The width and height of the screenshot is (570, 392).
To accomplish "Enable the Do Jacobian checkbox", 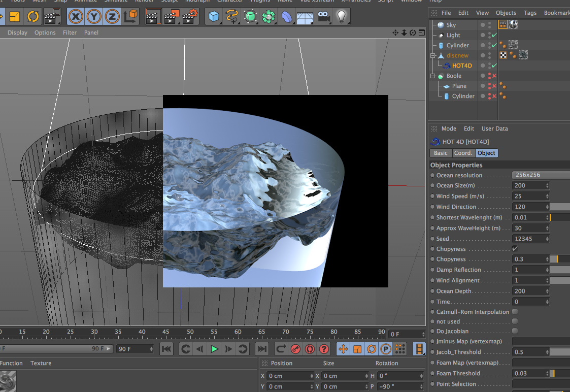I will (x=515, y=331).
